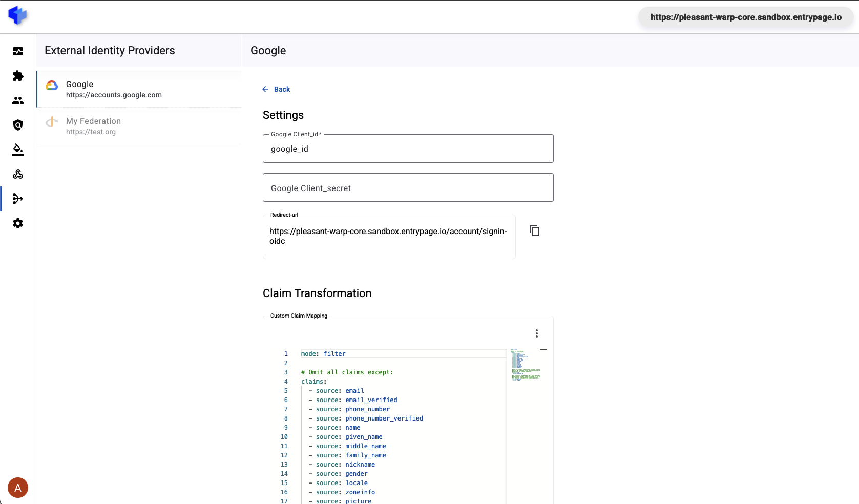This screenshot has width=859, height=504.
Task: Click the 'source: zoneinfo' line
Action: pyautogui.click(x=342, y=492)
